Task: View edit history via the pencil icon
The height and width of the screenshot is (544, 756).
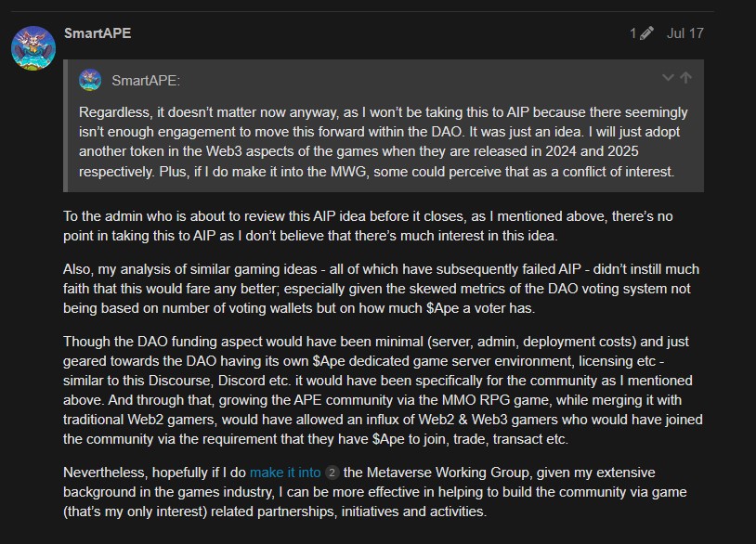Action: [x=646, y=33]
